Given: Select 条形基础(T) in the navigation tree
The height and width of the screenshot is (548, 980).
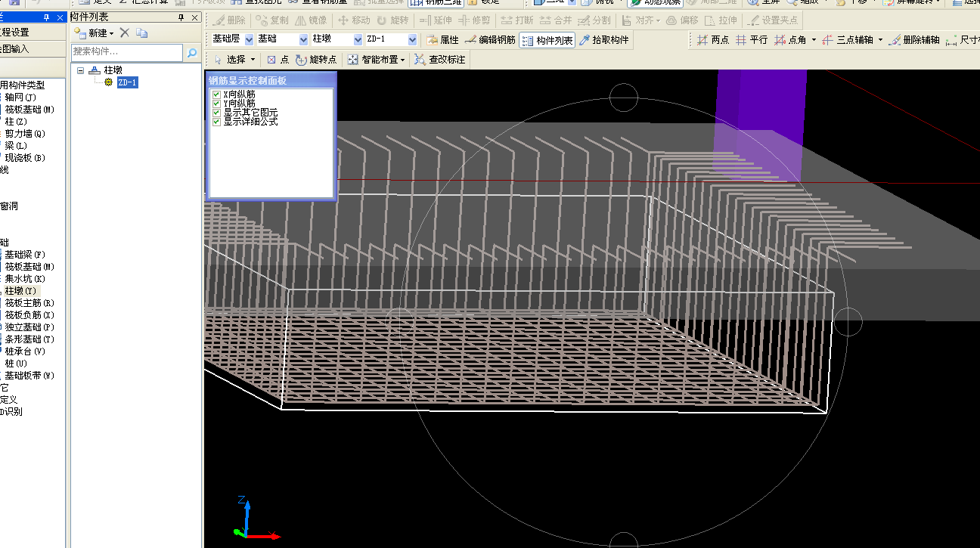Looking at the screenshot, I should (x=29, y=339).
